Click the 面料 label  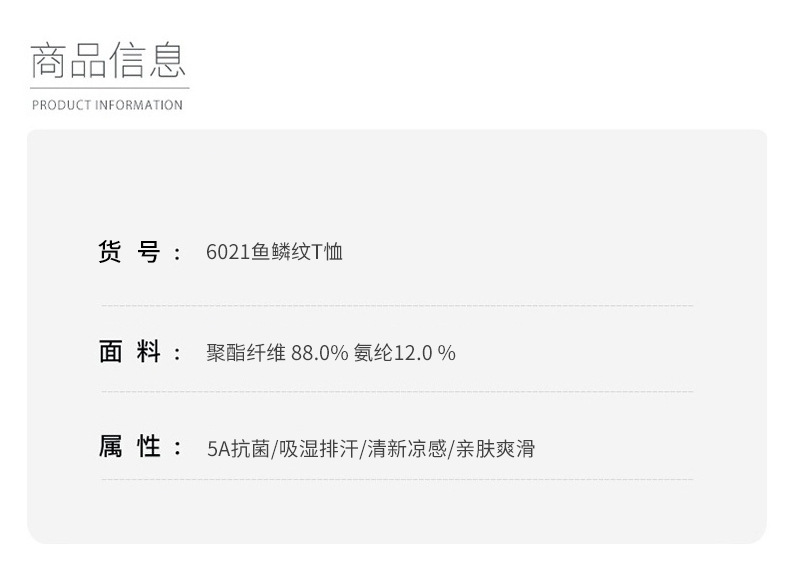click(130, 352)
